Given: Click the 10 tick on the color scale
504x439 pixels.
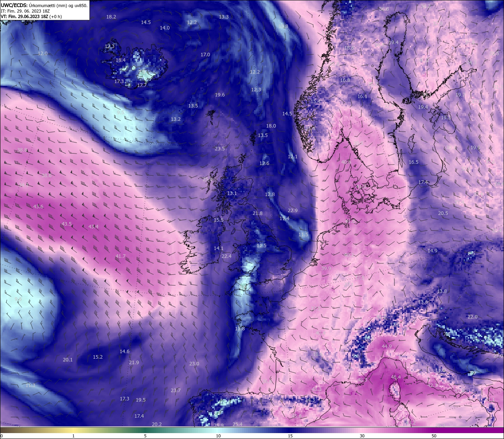Looking at the screenshot, I should (x=218, y=436).
